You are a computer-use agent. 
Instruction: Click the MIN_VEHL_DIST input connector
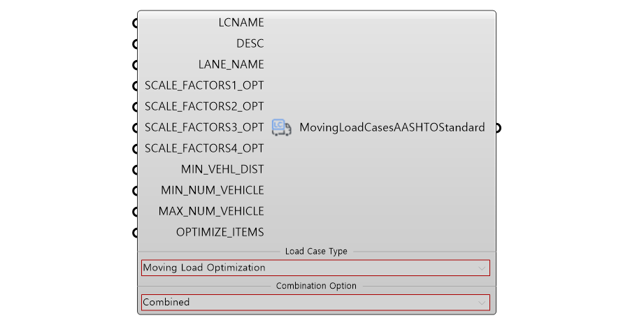[135, 169]
